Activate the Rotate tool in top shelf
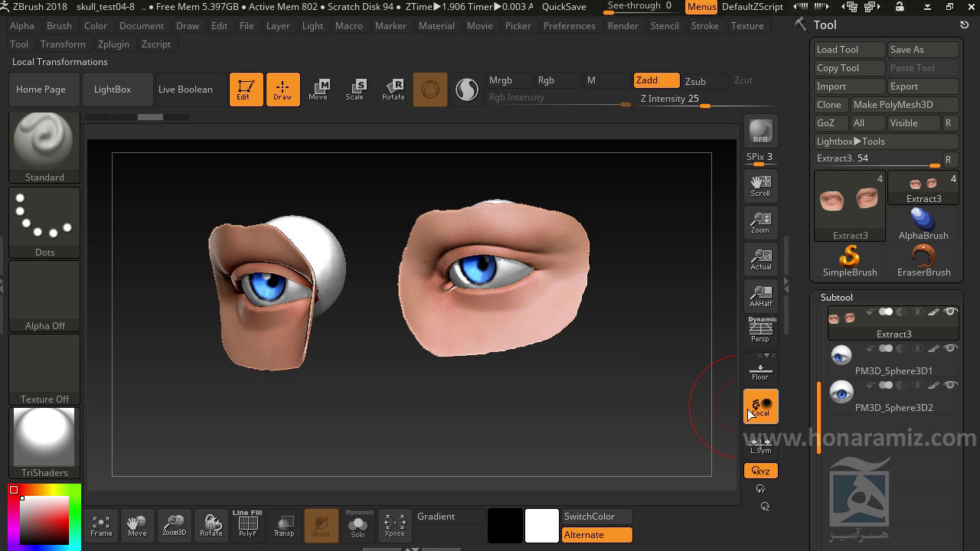The image size is (980, 551). tap(393, 90)
